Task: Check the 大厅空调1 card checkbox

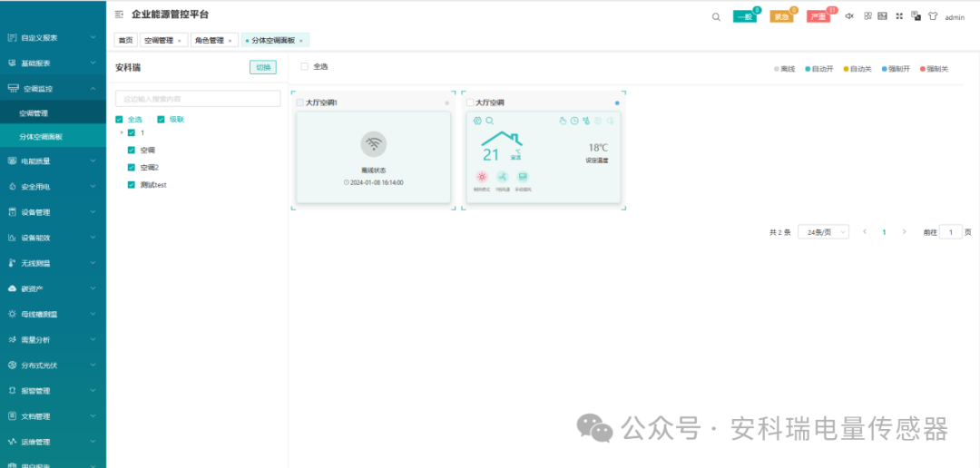Action: pos(300,102)
